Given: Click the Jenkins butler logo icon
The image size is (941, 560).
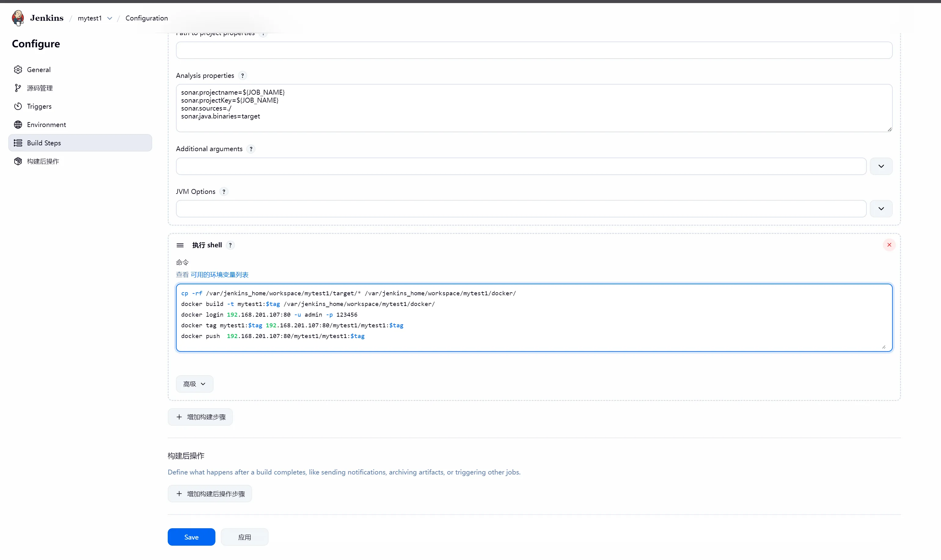Looking at the screenshot, I should (18, 18).
